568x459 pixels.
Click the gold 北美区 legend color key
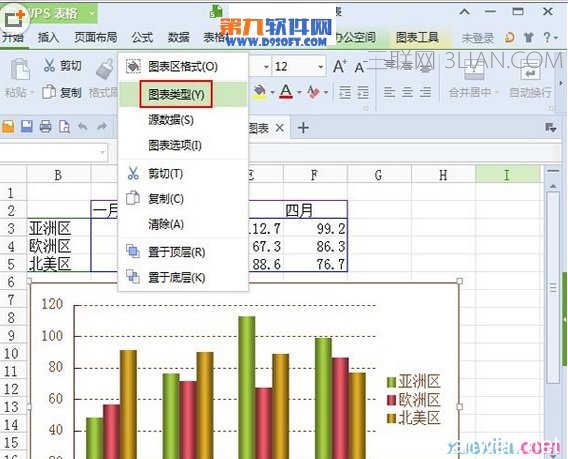(x=391, y=418)
